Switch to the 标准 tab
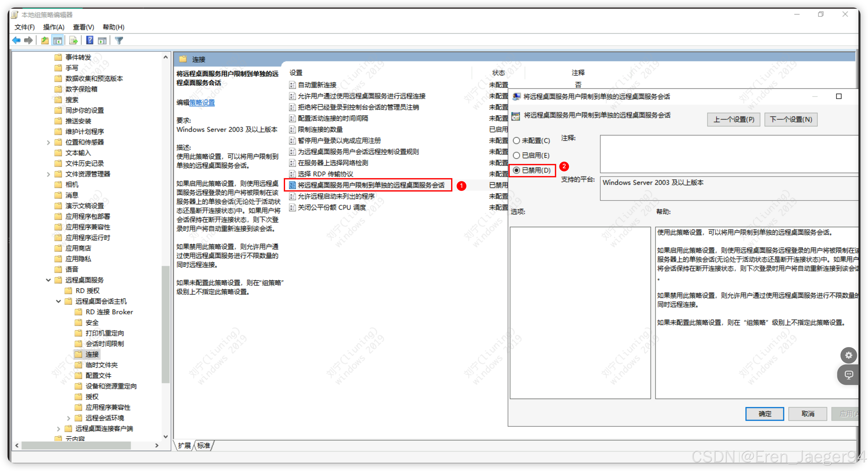Viewport: 868px width, 471px height. click(204, 446)
